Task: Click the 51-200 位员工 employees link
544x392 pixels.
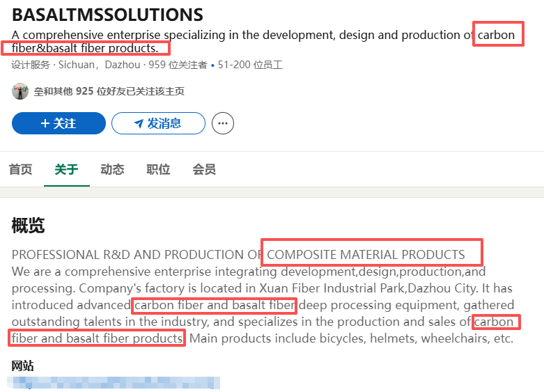Action: [x=250, y=65]
